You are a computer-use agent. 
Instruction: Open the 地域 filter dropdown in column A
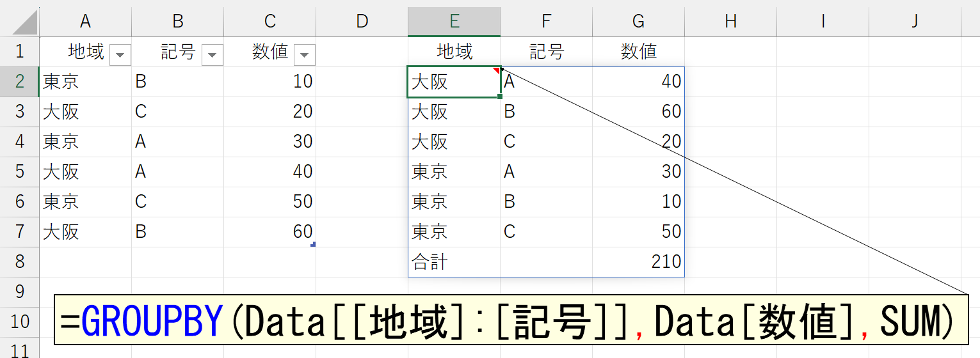[x=120, y=55]
